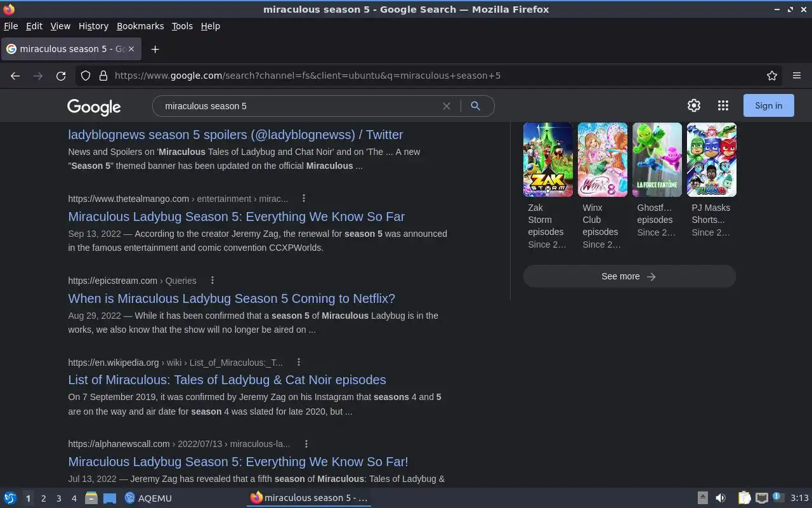Open clipboard manager tray icon
Image resolution: width=812 pixels, height=508 pixels.
click(744, 498)
